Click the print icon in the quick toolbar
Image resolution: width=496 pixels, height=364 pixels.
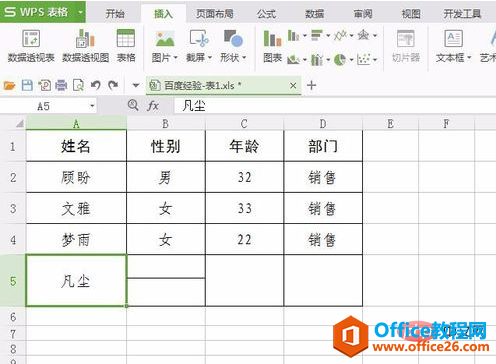click(61, 86)
